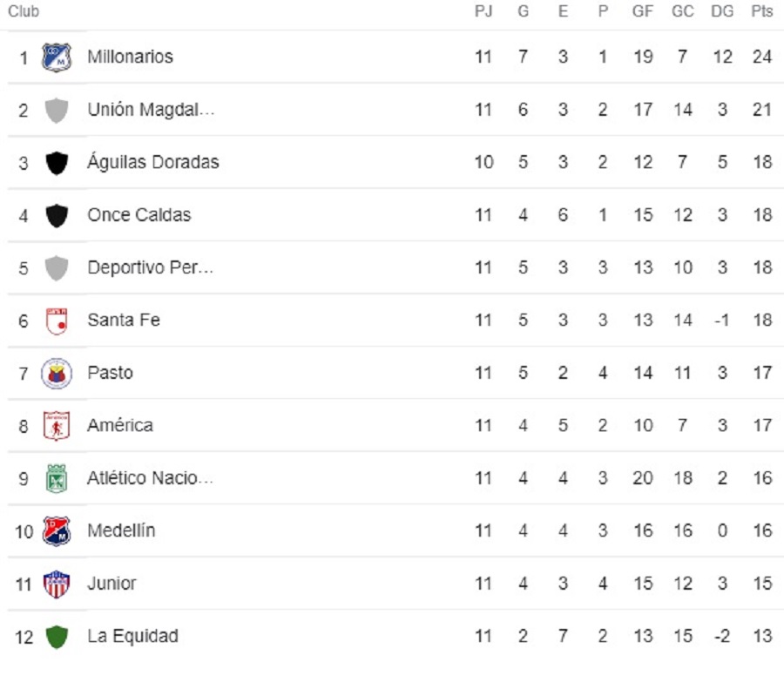The height and width of the screenshot is (696, 784).
Task: Click Millonarios' 24 points value
Action: tap(762, 57)
